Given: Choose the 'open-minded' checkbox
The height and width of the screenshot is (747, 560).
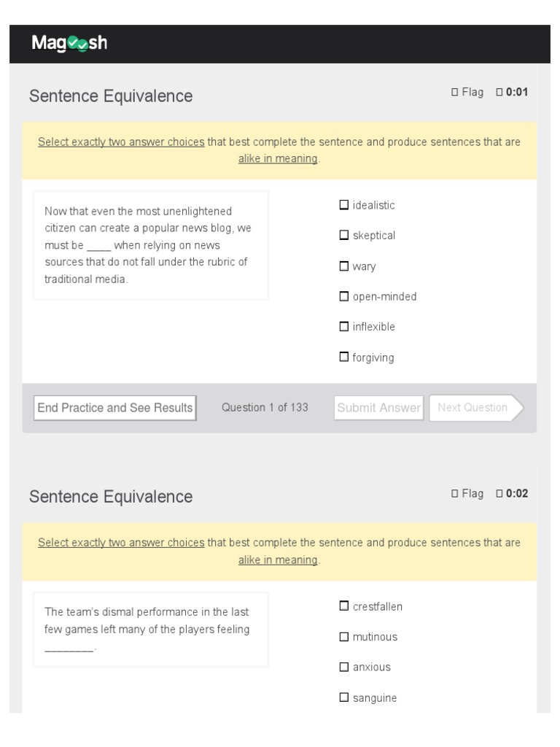Looking at the screenshot, I should pos(344,296).
